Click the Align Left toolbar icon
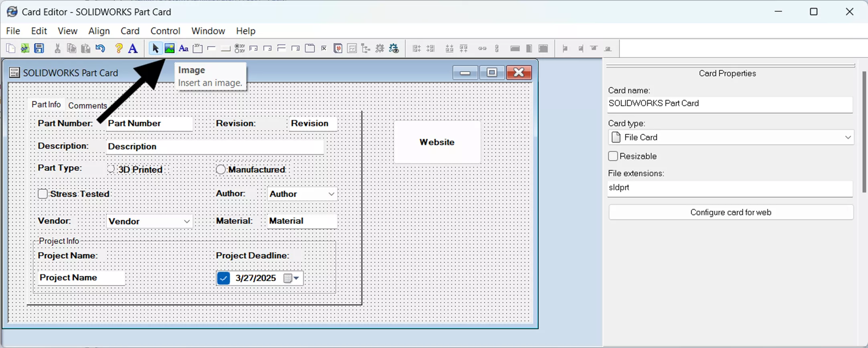The height and width of the screenshot is (348, 868). (x=417, y=48)
